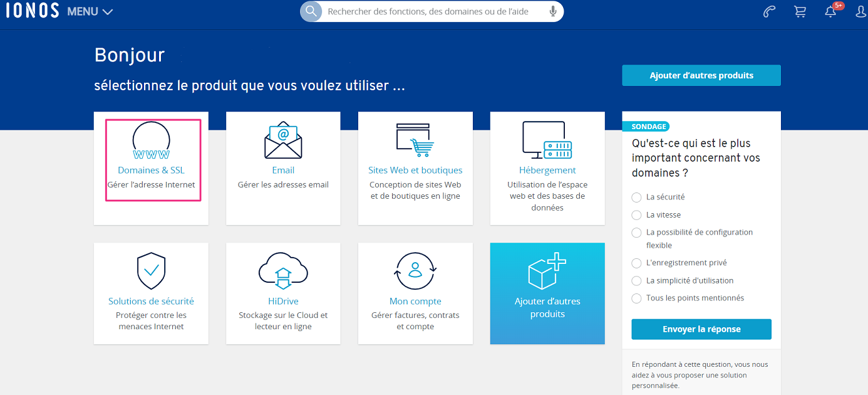Open the HiDrive link

283,301
